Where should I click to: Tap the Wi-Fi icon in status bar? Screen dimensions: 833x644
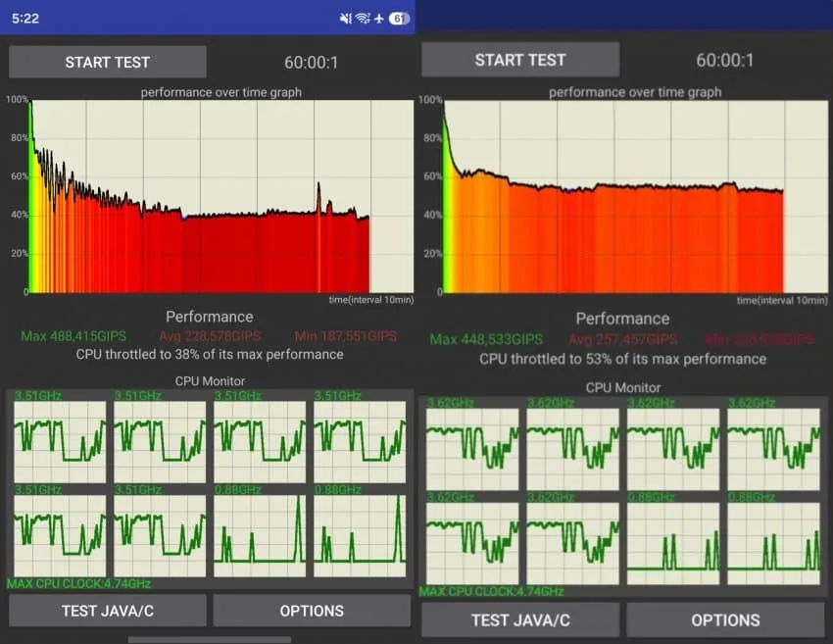tap(363, 19)
